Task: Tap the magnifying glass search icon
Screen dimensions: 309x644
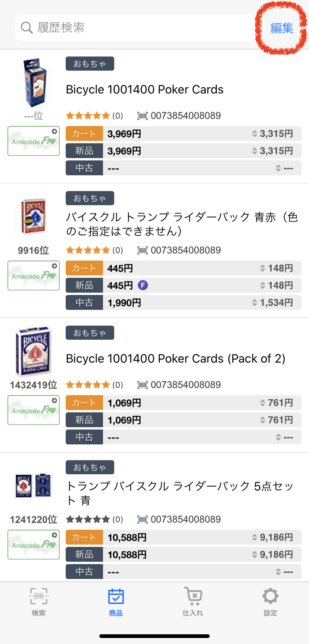Action: 26,28
